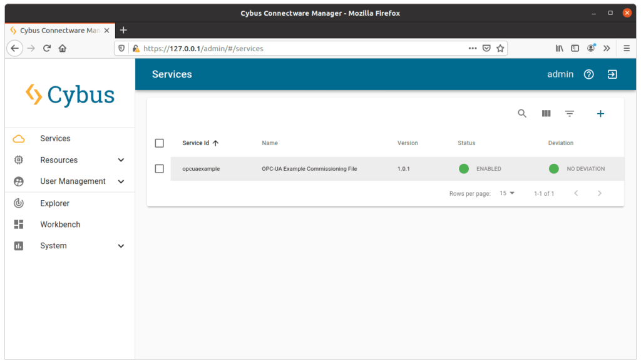
Task: Click the tracking protection shield icon
Action: (121, 48)
